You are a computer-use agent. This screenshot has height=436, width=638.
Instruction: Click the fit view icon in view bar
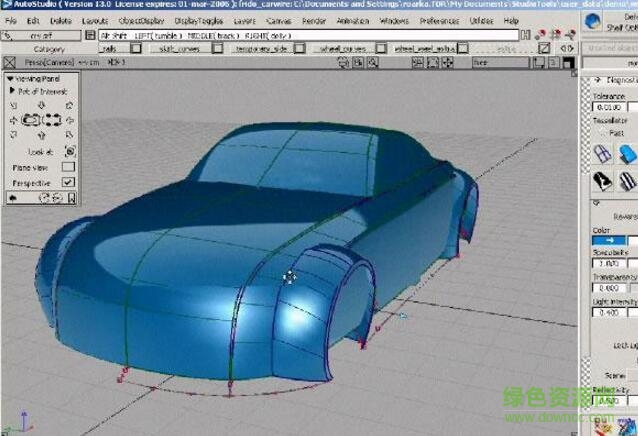pyautogui.click(x=433, y=62)
